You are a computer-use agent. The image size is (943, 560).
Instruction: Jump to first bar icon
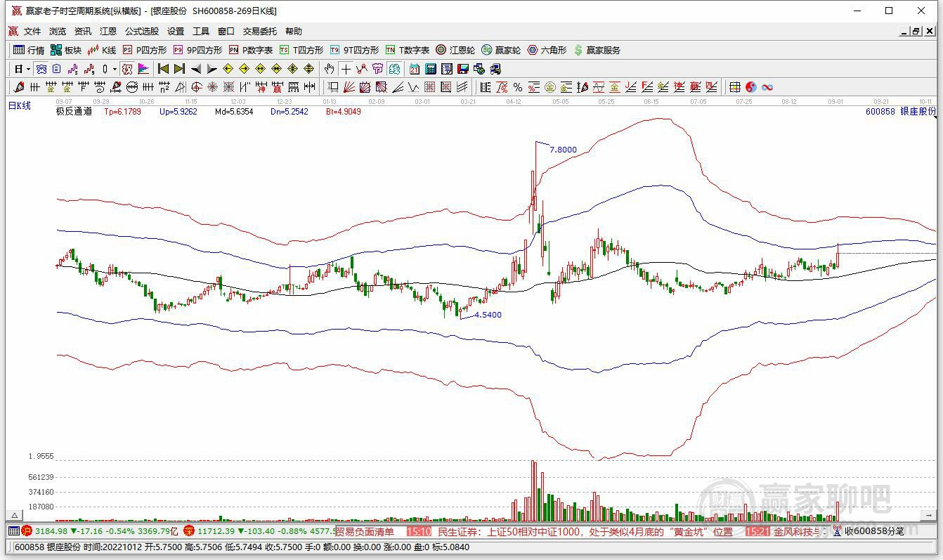(163, 69)
